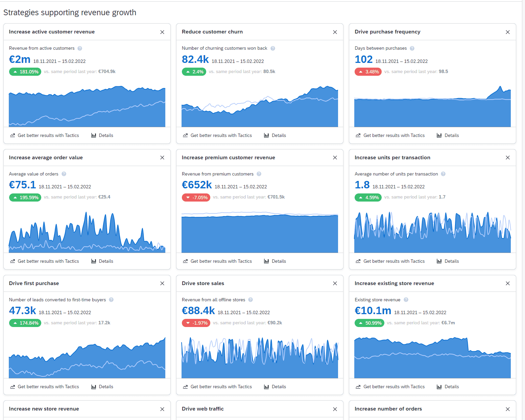This screenshot has height=420, width=525.
Task: Open help icon for Revenue from premium customers
Action: click(x=259, y=174)
